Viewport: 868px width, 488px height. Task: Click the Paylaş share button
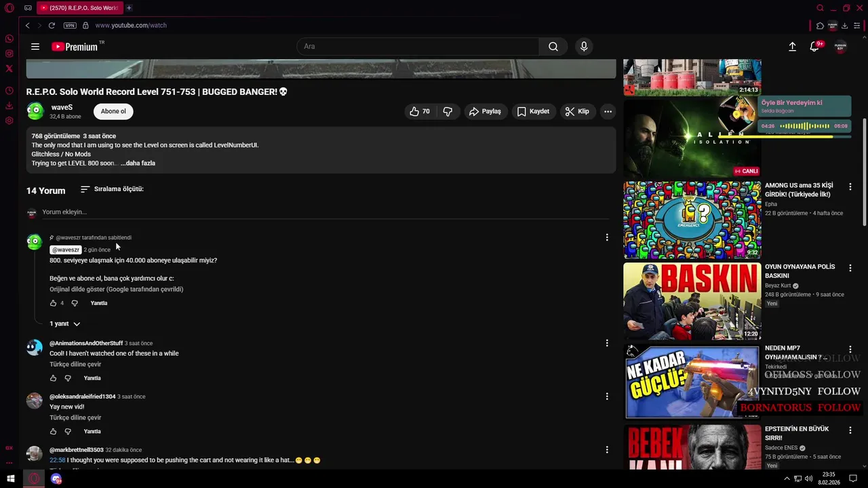485,112
